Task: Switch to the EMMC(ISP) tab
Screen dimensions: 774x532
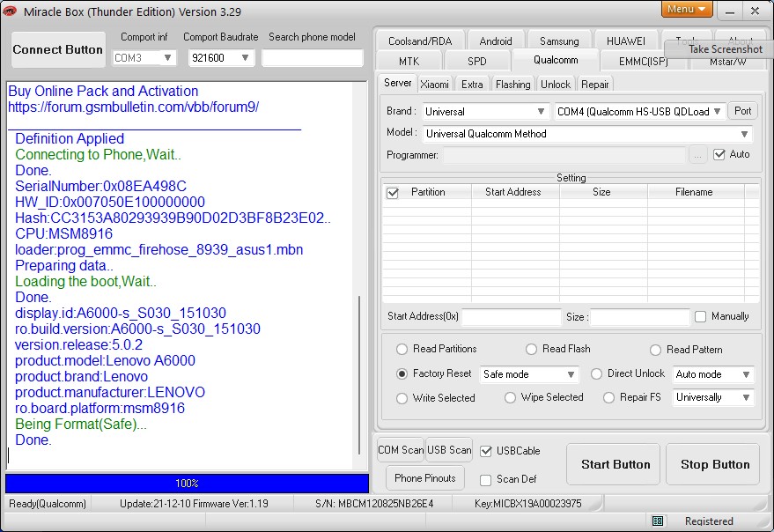Action: coord(643,62)
